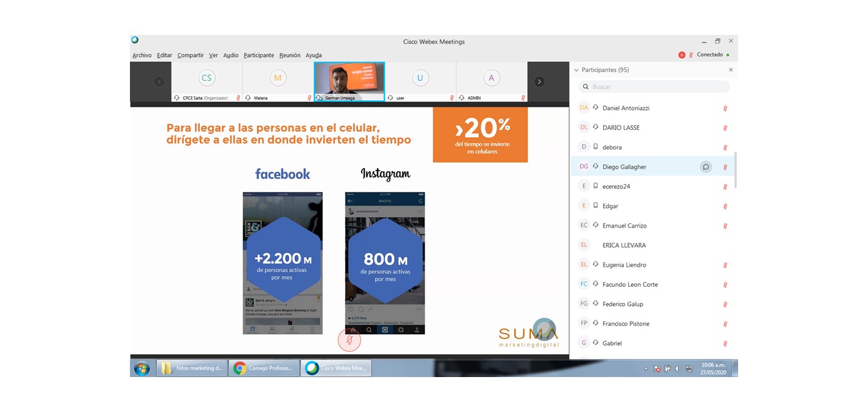Viewport: 868px width, 412px height.
Task: Select German Urteaga's video thumbnail
Action: tap(349, 82)
